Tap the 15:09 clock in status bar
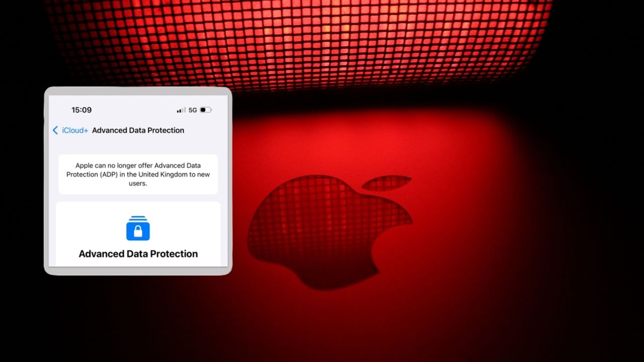This screenshot has width=644, height=362. (x=82, y=110)
